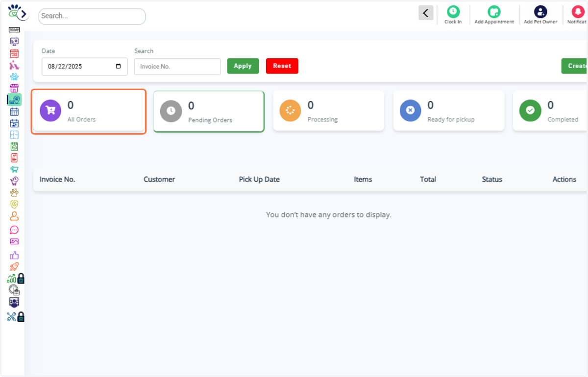Click the red Reset button

click(x=282, y=66)
